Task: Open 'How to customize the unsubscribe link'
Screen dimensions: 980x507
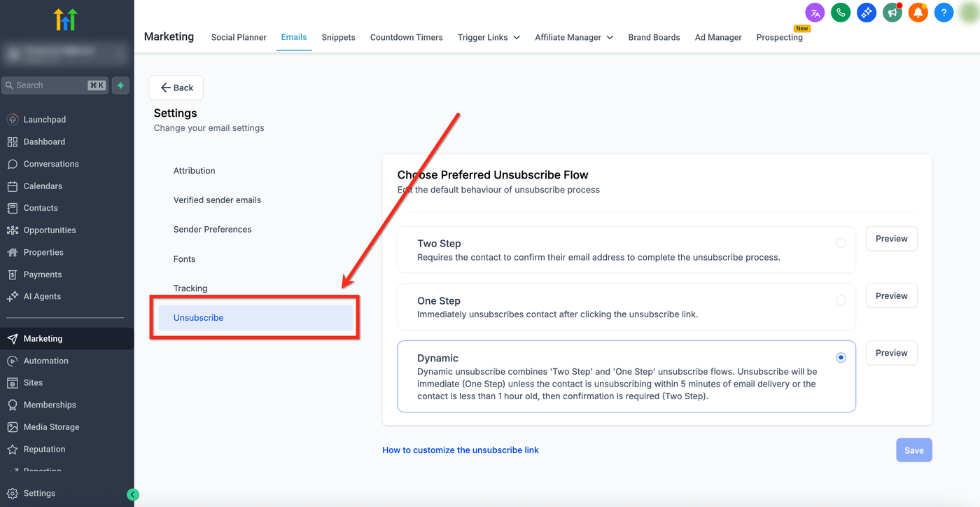Action: [x=461, y=450]
